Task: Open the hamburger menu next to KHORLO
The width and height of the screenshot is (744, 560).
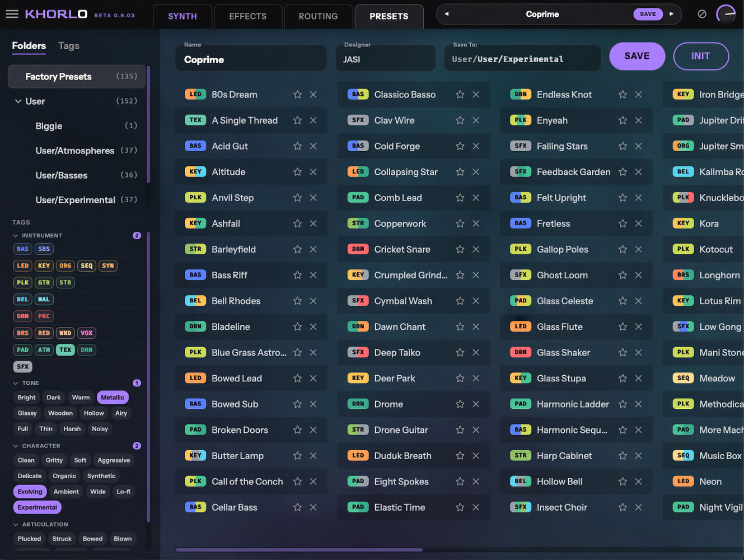Action: 12,14
